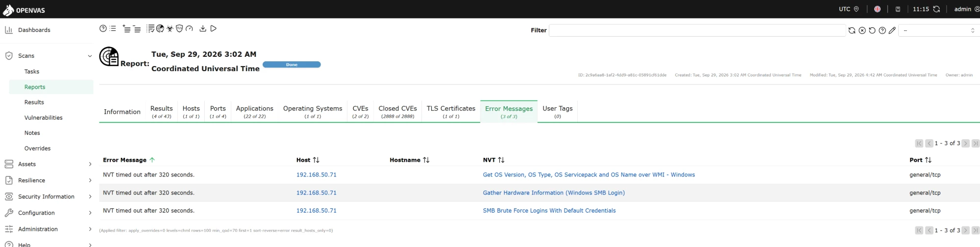
Task: Switch to the Results tab
Action: point(161,112)
